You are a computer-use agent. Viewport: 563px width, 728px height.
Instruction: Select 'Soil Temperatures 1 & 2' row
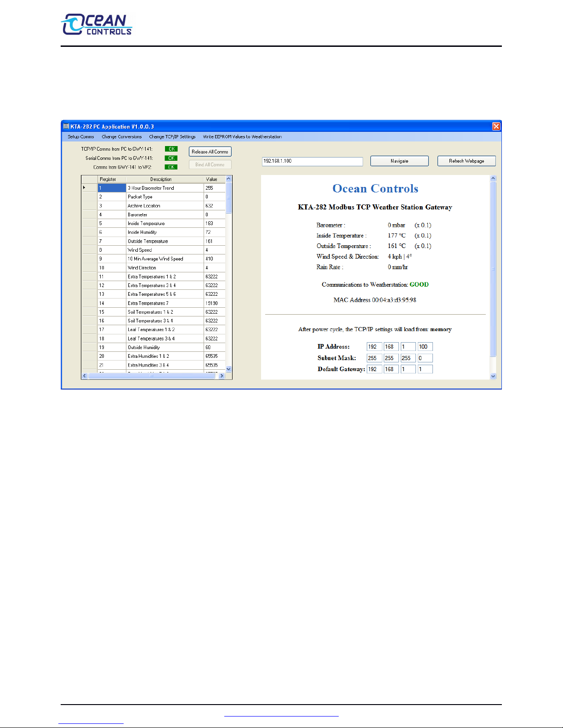(x=154, y=312)
